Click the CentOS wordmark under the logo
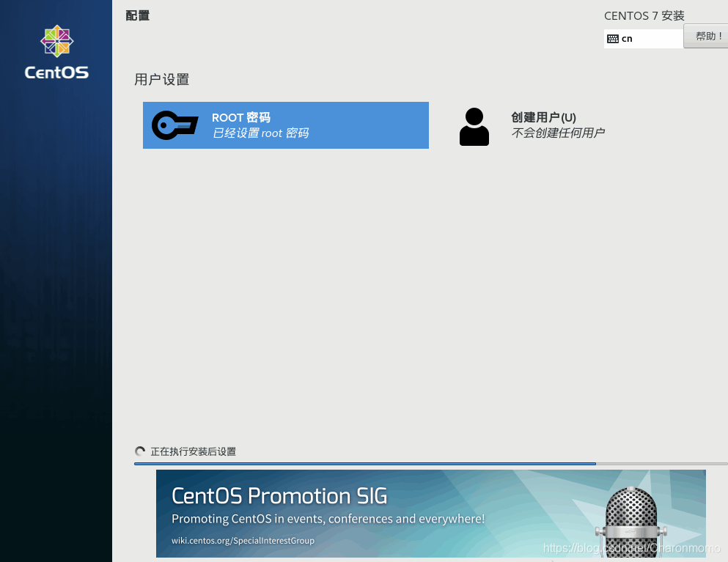Screen dimensions: 728x562 pos(56,73)
